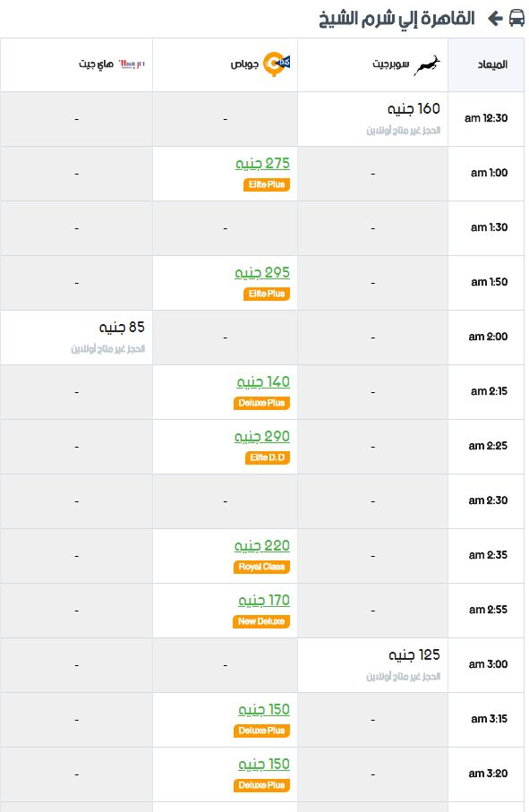Open the 150 pound fare at 3:20 am
The width and height of the screenshot is (529, 812).
[x=264, y=765]
